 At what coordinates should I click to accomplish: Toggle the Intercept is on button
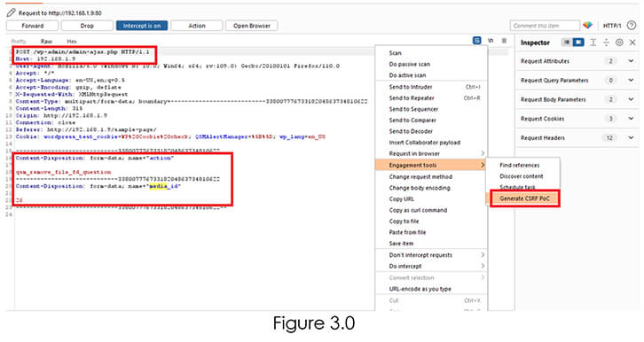[x=142, y=26]
